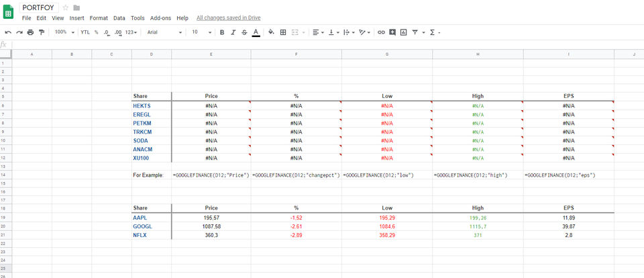Apply YTL currency format
Image resolution: width=644 pixels, height=278 pixels.
coord(85,32)
